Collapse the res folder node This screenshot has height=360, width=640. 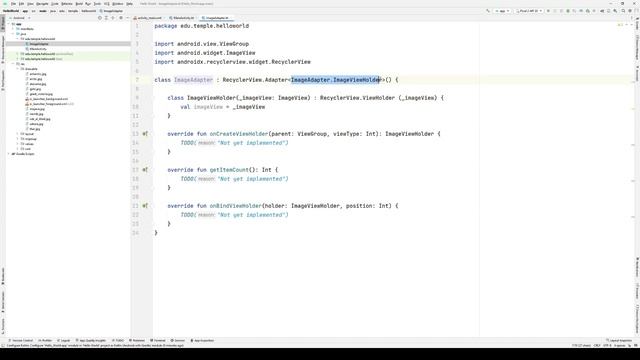(13, 64)
